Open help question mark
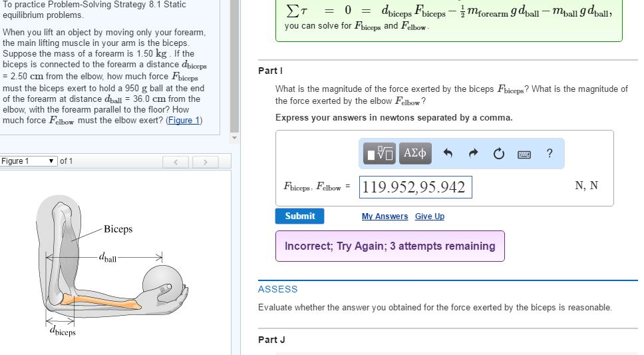 (550, 153)
